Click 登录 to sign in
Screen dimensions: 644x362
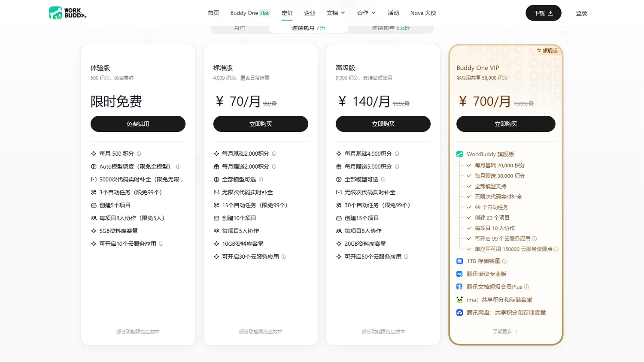(581, 13)
